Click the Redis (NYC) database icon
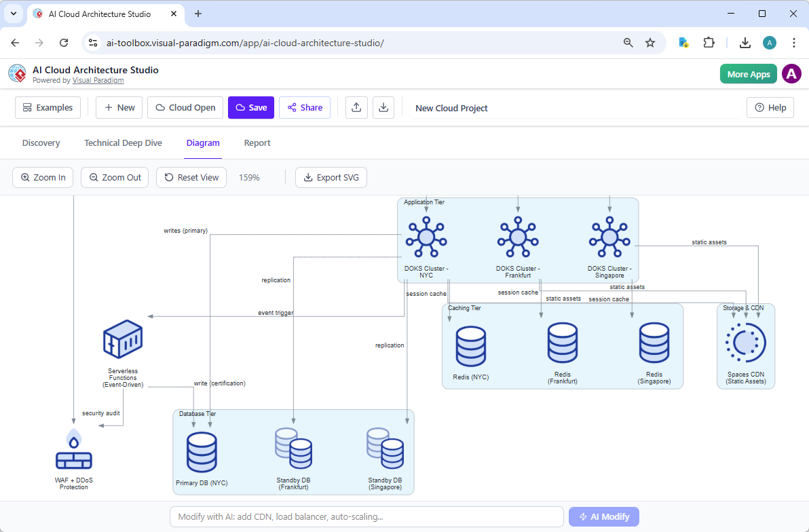Viewport: 809px width, 532px height. pyautogui.click(x=471, y=345)
